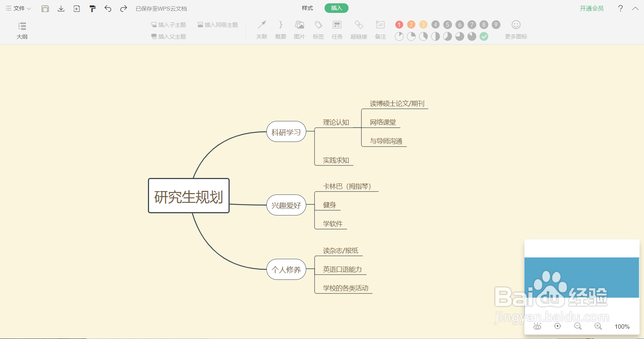Click 插入子主题 button
Image resolution: width=644 pixels, height=339 pixels.
pyautogui.click(x=169, y=25)
